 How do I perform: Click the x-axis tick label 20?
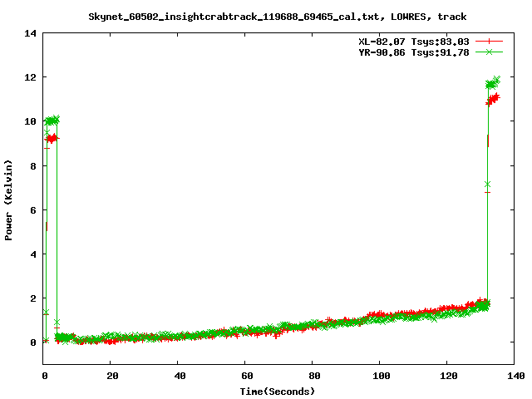[x=112, y=376]
